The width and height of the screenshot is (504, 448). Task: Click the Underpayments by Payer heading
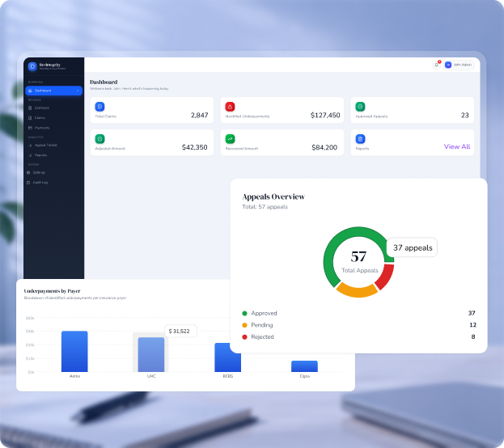(52, 291)
